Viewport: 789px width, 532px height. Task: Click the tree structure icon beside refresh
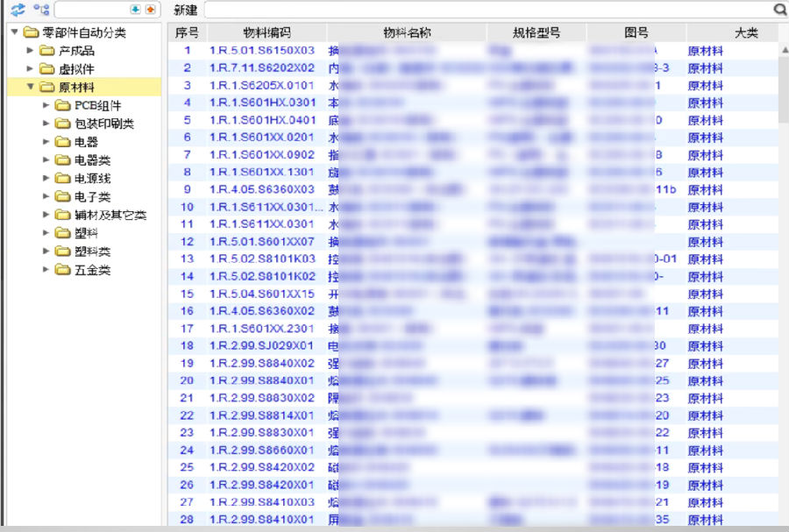coord(40,10)
